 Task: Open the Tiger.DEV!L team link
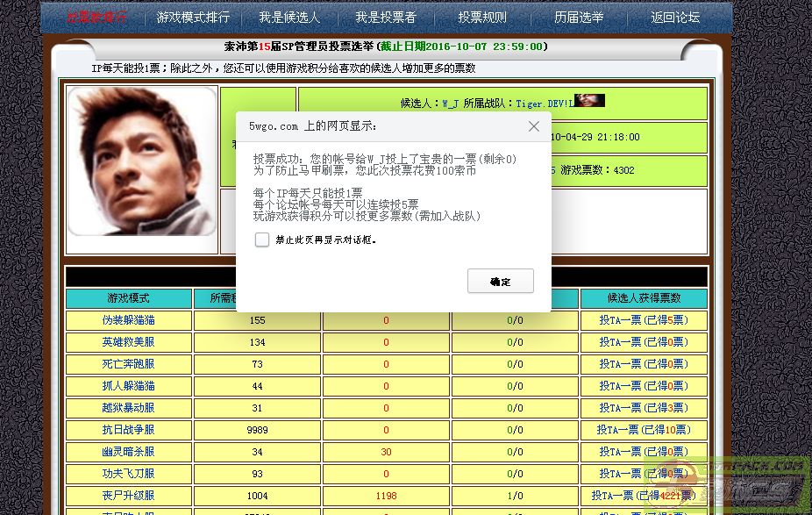[x=543, y=103]
